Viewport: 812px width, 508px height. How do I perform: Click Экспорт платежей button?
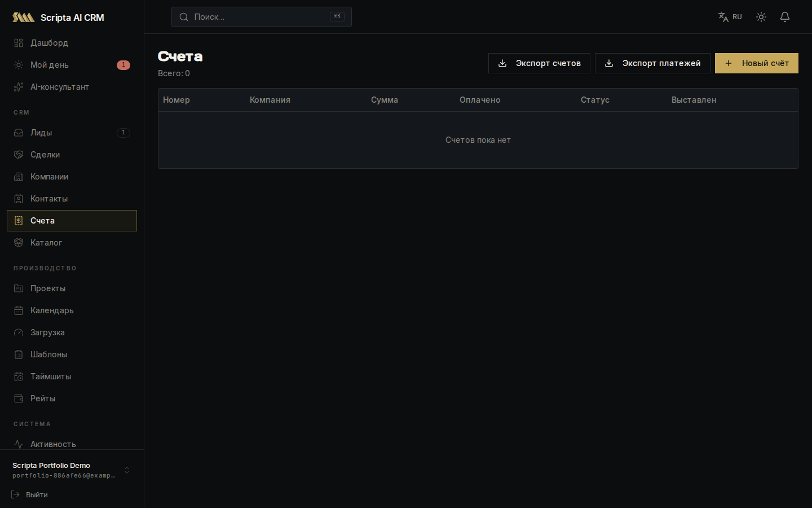click(x=652, y=63)
